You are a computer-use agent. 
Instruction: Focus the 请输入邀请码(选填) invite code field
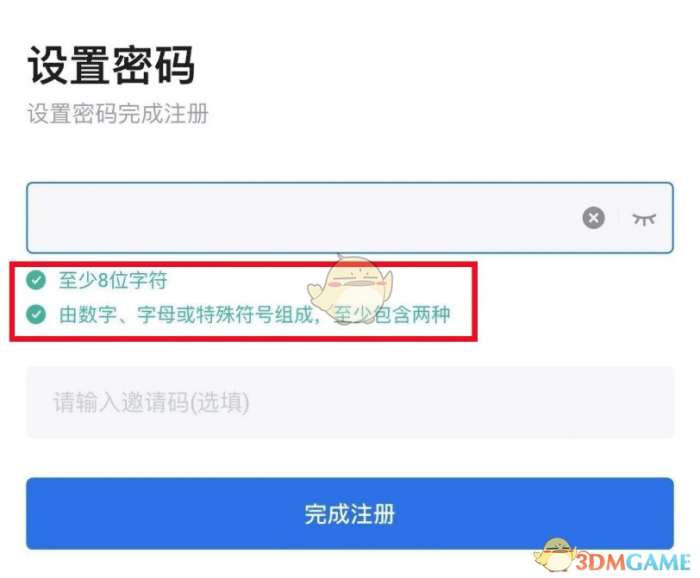[350, 402]
